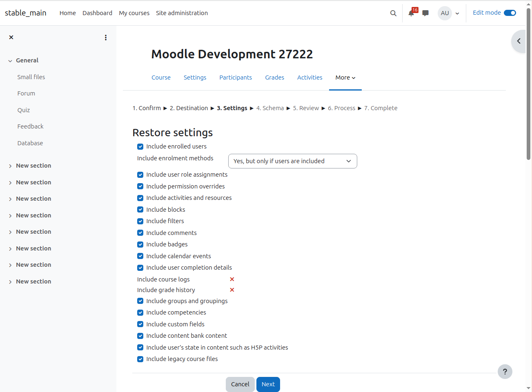Open notifications bell with 16 badge
The image size is (532, 392).
(412, 13)
